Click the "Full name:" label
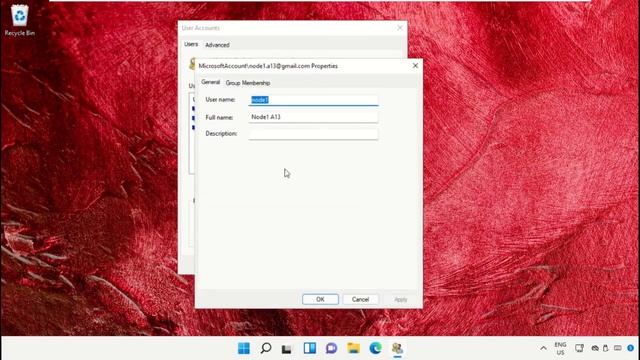640x360 pixels. [x=219, y=117]
